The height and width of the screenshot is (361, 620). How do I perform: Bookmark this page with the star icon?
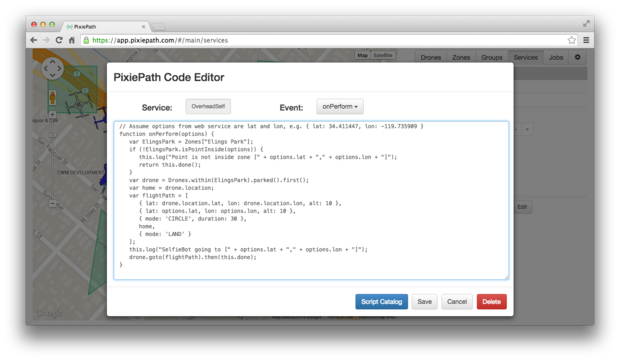pos(571,40)
